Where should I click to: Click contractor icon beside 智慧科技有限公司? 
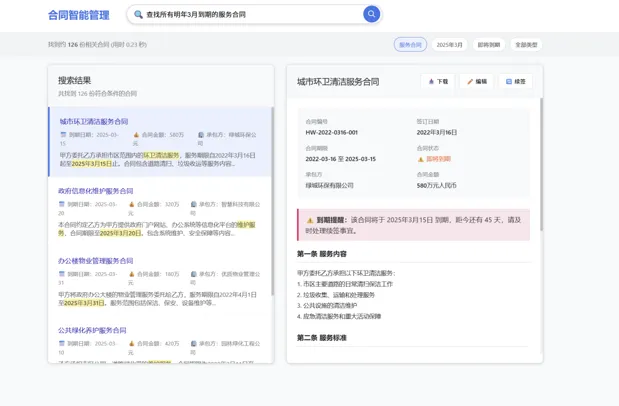[x=193, y=204]
